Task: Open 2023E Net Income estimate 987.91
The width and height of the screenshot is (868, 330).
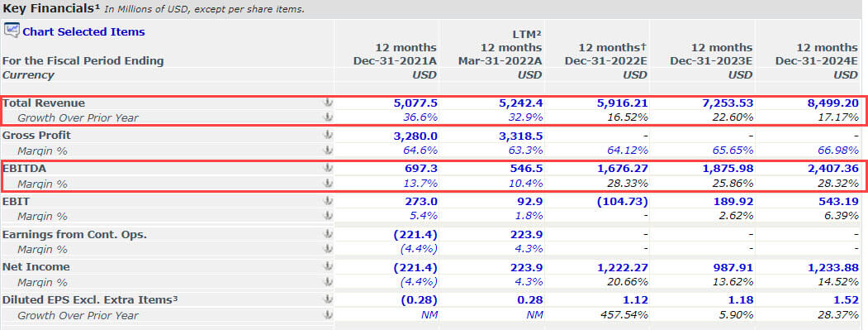Action: (x=733, y=267)
